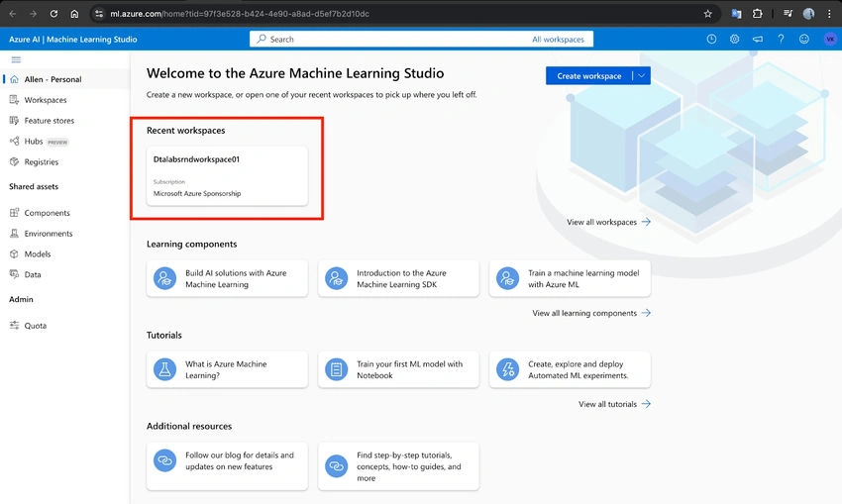Open the browser profile avatar
The width and height of the screenshot is (842, 504).
coord(808,14)
